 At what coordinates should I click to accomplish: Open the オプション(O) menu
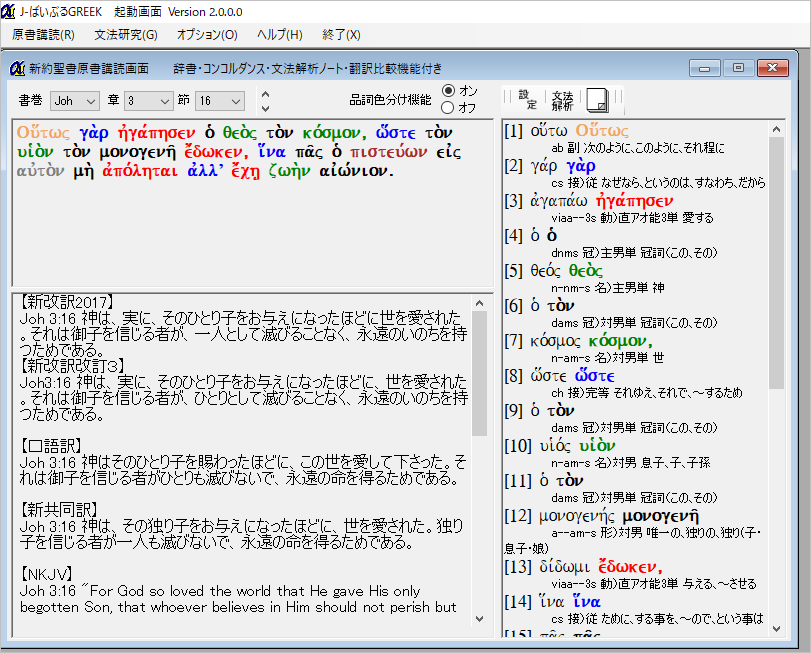207,35
